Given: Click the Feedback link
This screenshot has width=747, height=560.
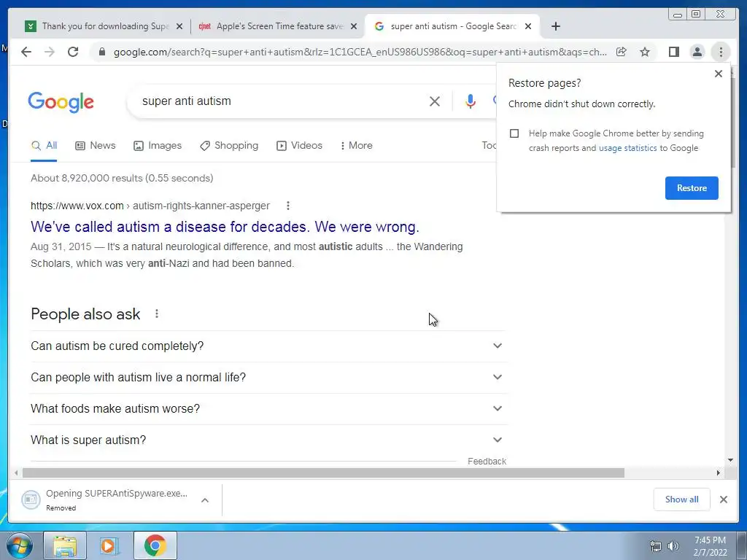Looking at the screenshot, I should (x=487, y=462).
